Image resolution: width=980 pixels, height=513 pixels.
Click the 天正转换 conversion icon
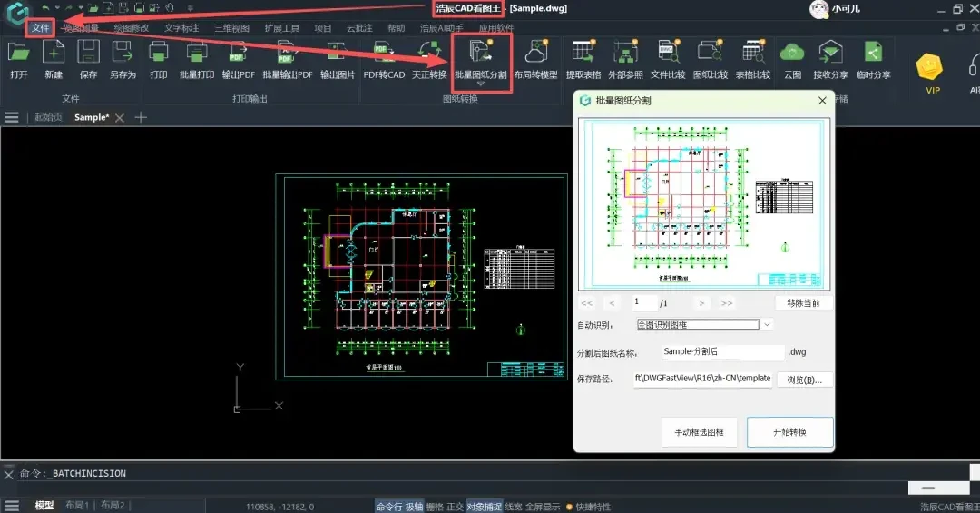(429, 53)
